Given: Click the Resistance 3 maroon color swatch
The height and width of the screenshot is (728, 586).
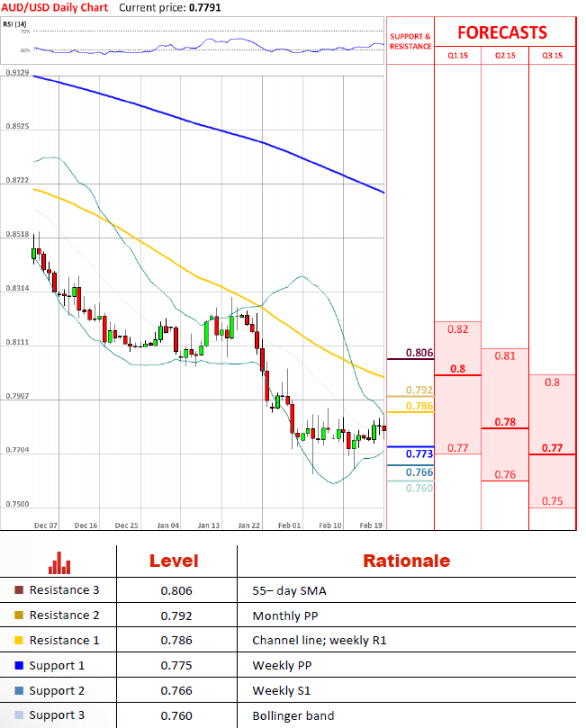Looking at the screenshot, I should 19,590.
